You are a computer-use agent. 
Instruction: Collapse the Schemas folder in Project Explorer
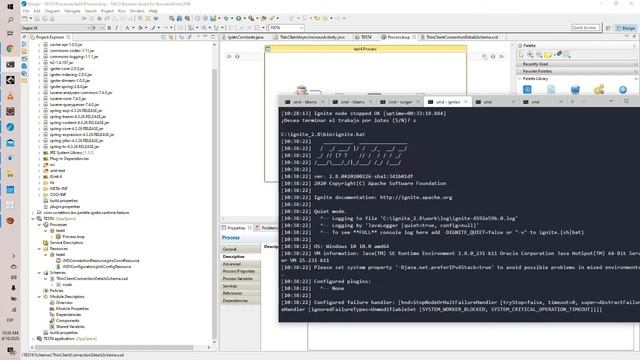(40, 273)
